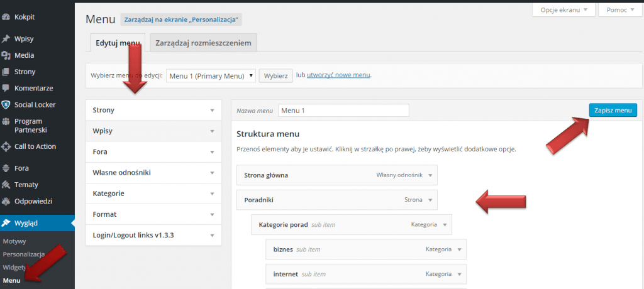Switch to Zarządzaj rozmieszczeniem tab
The image size is (644, 289).
click(x=204, y=43)
